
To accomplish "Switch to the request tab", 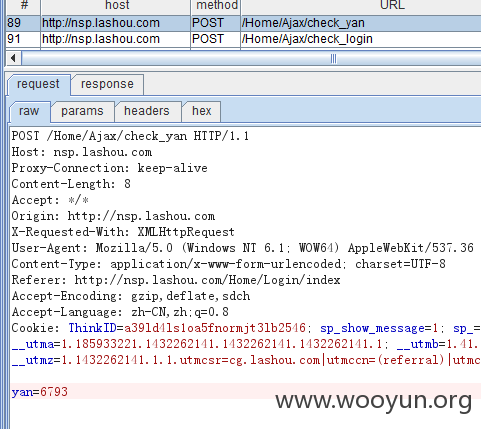I will [x=38, y=84].
